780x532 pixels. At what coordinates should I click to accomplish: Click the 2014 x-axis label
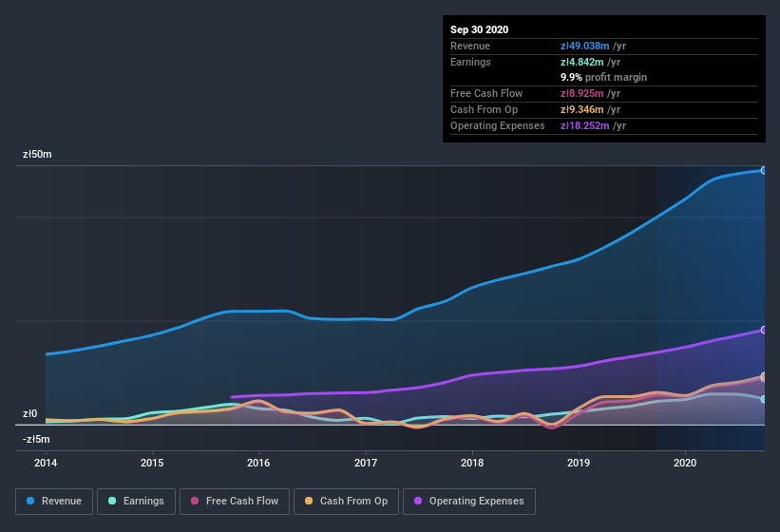[x=46, y=464]
